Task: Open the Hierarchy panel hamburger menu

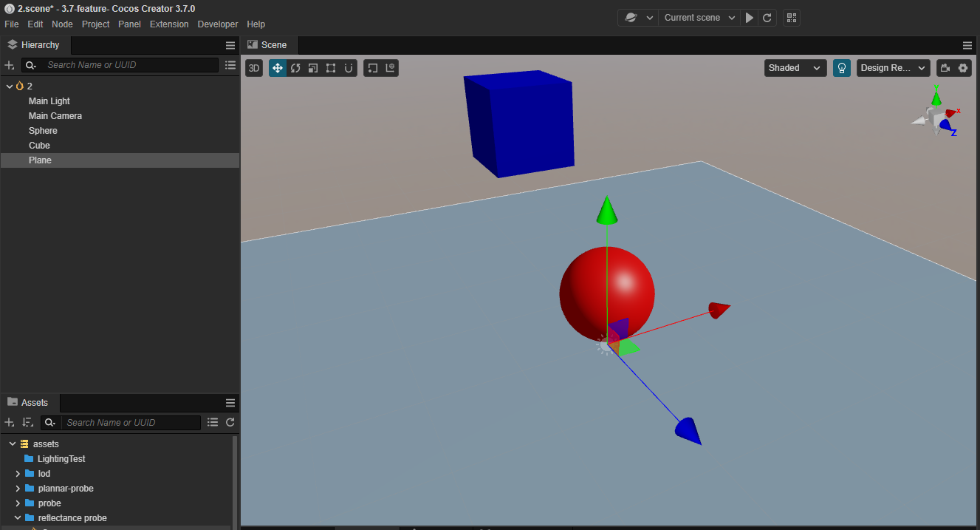Action: pyautogui.click(x=230, y=45)
